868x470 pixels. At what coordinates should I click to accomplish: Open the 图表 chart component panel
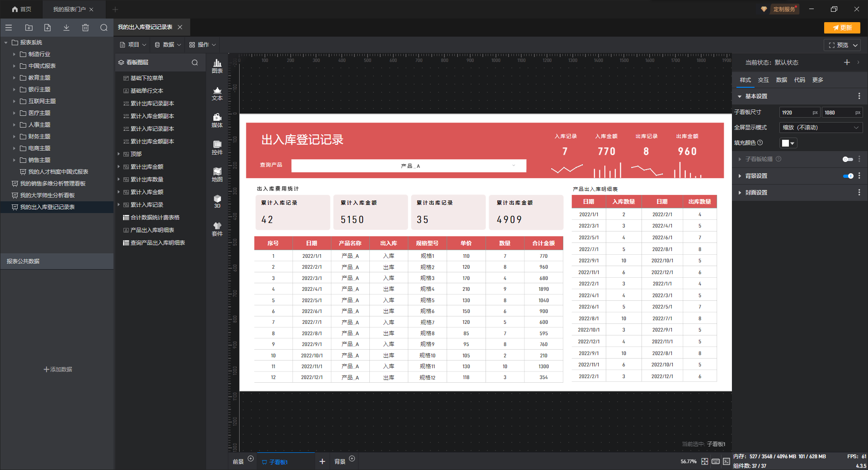pos(217,66)
